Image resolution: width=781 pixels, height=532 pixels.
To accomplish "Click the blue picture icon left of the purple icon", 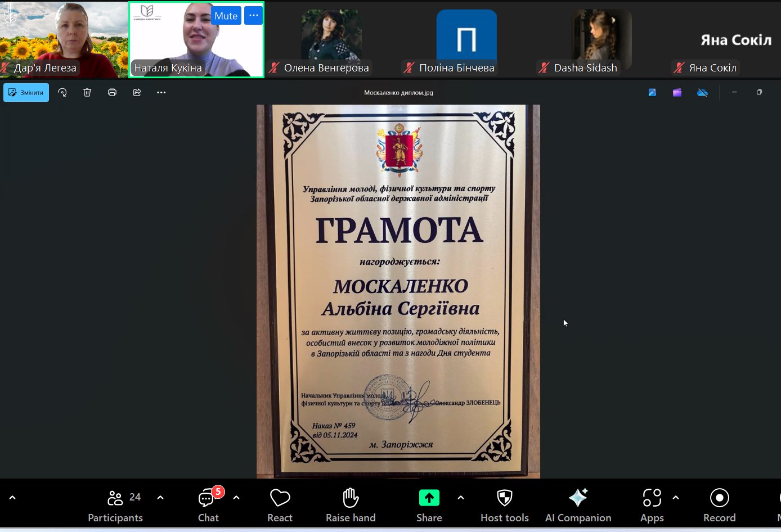I will [x=652, y=92].
